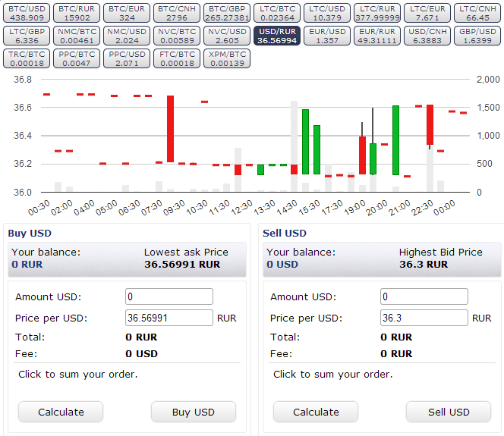The width and height of the screenshot is (504, 436).
Task: Select the BTC/USD currency pair
Action: click(x=27, y=13)
